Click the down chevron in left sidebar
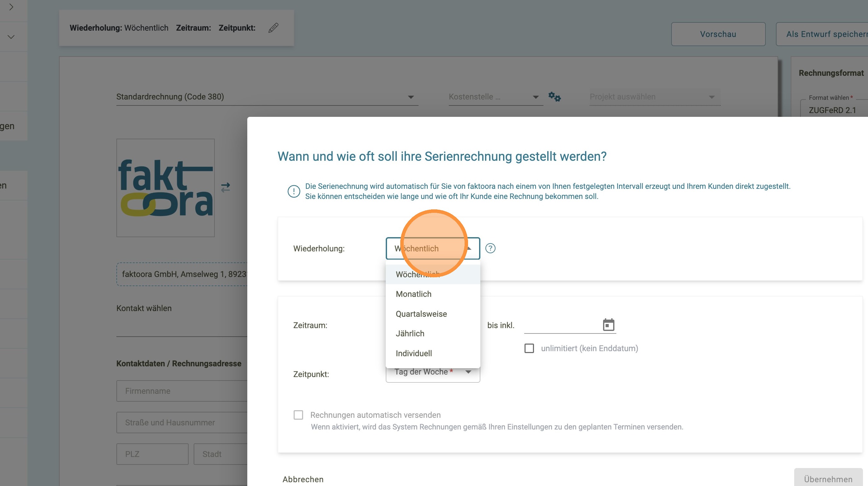The height and width of the screenshot is (486, 868). pos(11,37)
